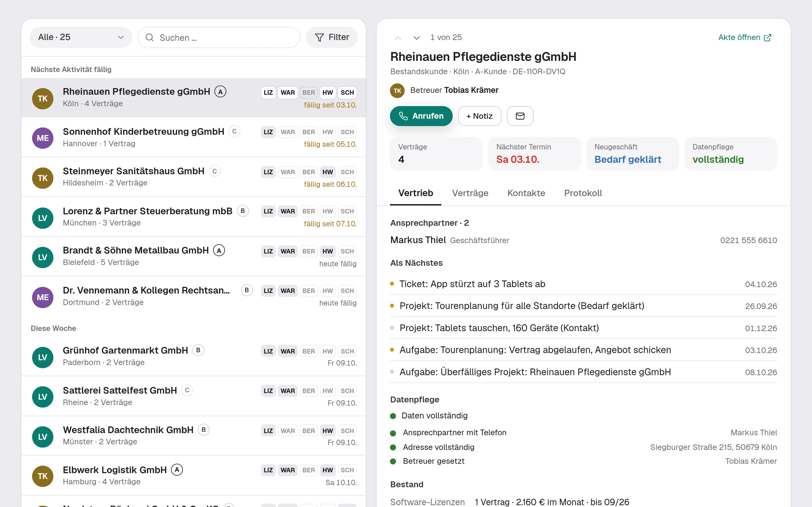Click the HW tag on Westfalia Dachtechnik row
The image size is (812, 507).
click(327, 431)
